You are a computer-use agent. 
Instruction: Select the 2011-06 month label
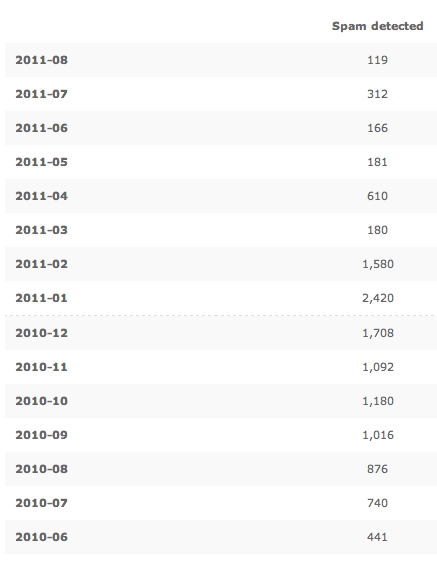(x=42, y=128)
